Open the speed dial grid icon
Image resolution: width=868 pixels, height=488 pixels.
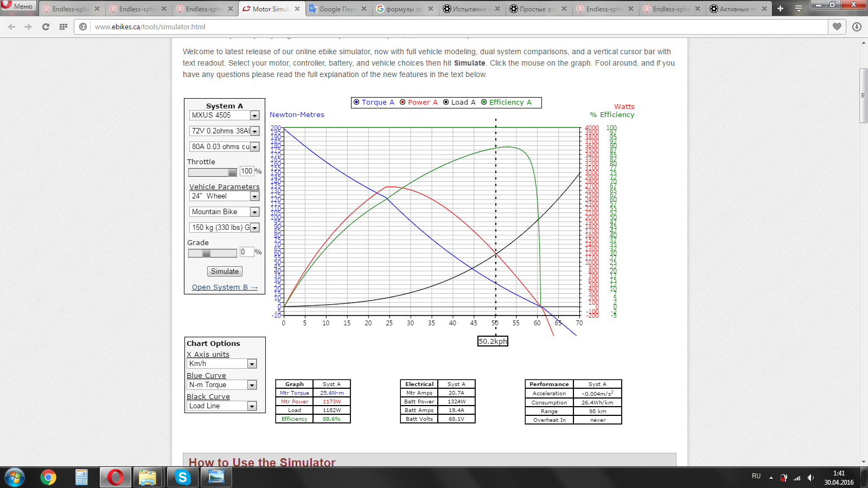coord(63,27)
